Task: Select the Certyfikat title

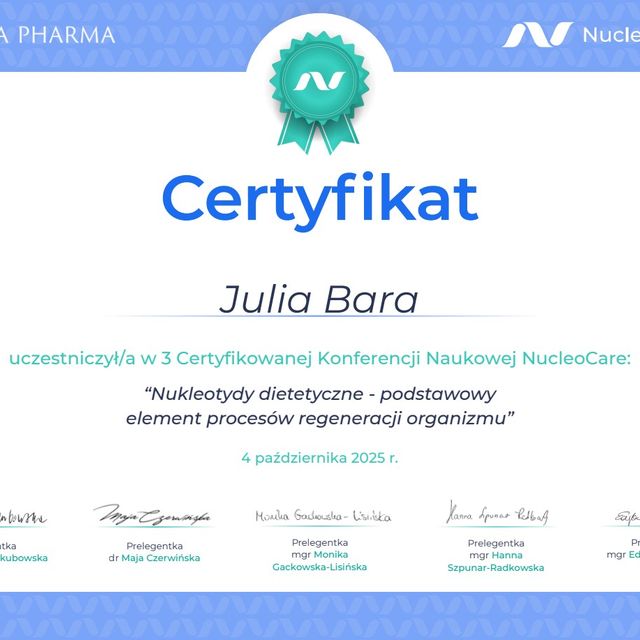Action: pos(320,201)
